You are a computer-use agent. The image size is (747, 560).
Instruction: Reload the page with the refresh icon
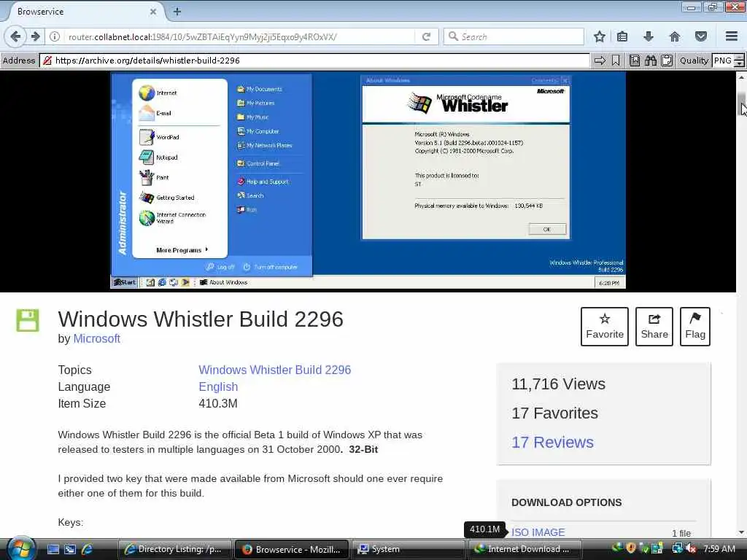[x=426, y=36]
